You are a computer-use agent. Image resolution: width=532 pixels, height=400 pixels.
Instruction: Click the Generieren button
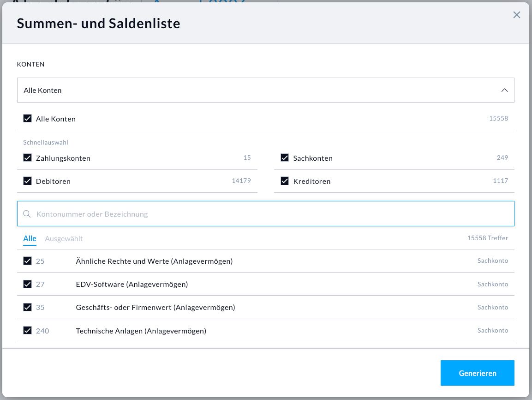tap(478, 373)
